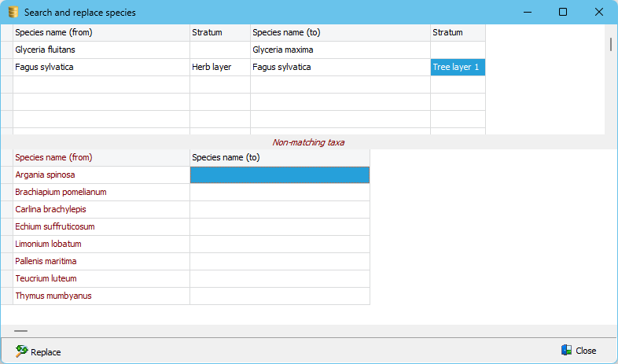The height and width of the screenshot is (364, 618).
Task: Maximize the Search and replace species window
Action: [563, 13]
